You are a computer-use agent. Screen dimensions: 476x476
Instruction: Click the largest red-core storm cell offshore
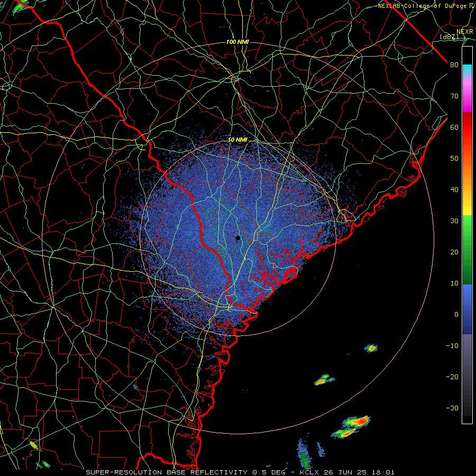[x=356, y=422]
